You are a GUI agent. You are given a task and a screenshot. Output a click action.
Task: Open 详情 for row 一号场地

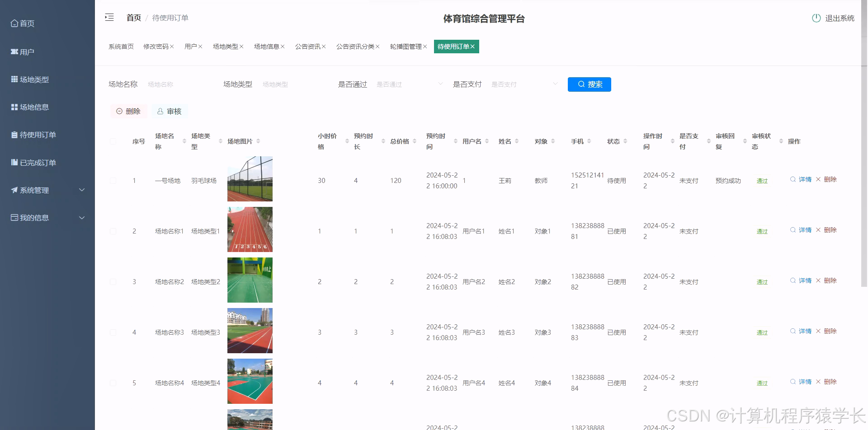801,179
